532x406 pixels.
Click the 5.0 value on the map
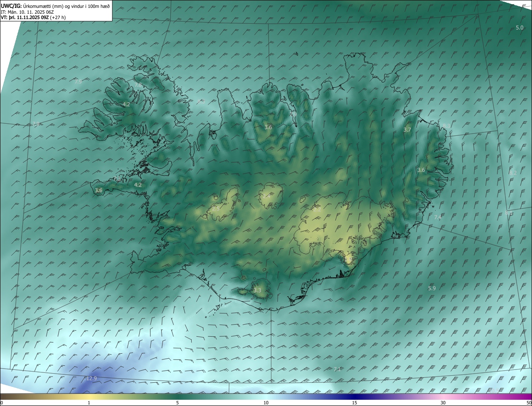[520, 27]
